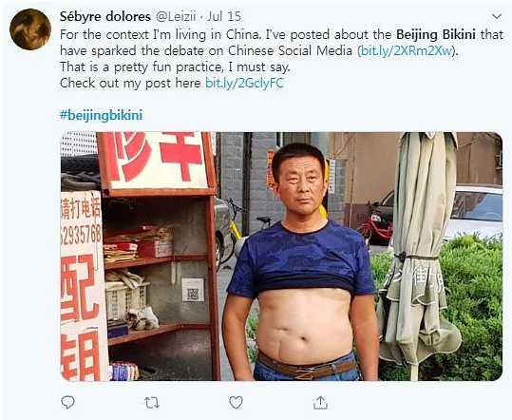Screen dimensions: 512x420
Task: Click the reply speech bubble icon
Action: (68, 402)
